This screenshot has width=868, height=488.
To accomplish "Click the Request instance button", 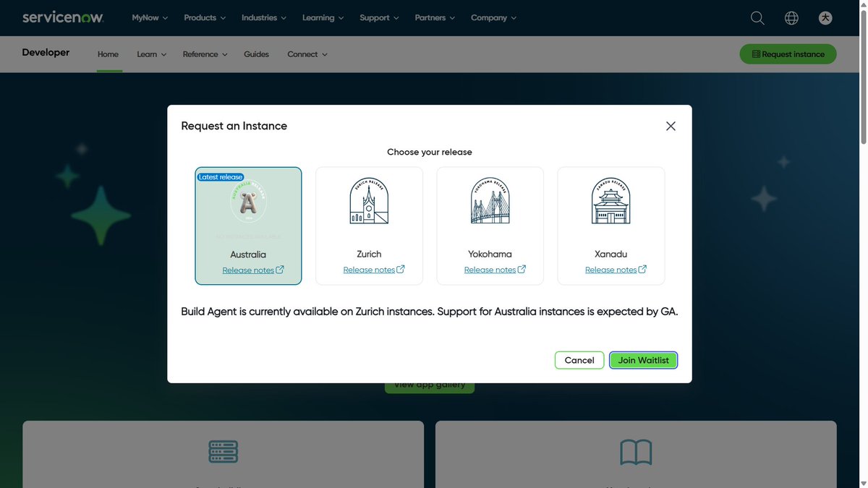I will 788,54.
